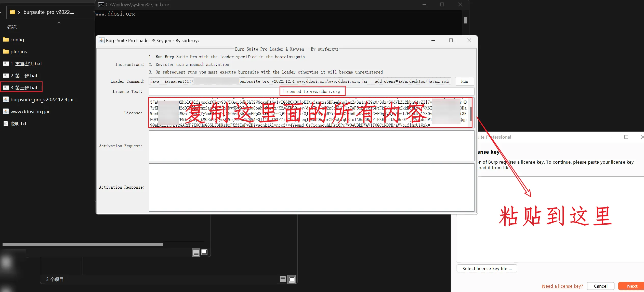Choose large icons view in middle Explorer window
The height and width of the screenshot is (292, 644).
click(204, 252)
